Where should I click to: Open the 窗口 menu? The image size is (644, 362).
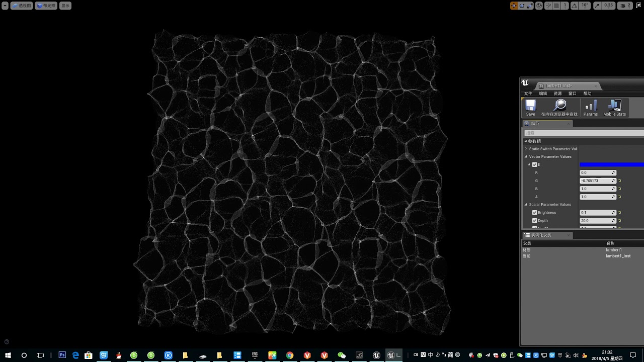[x=572, y=94]
